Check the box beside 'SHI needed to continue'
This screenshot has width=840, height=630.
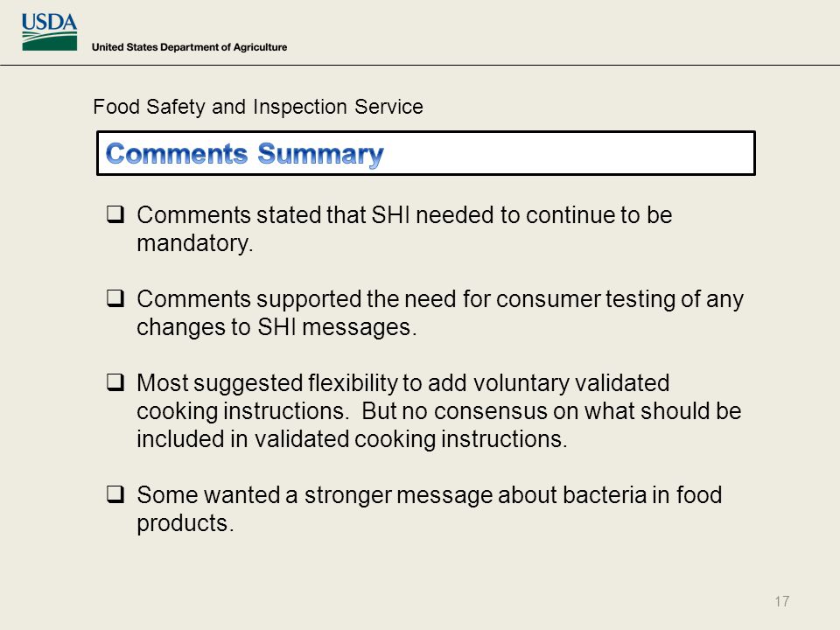(x=115, y=214)
